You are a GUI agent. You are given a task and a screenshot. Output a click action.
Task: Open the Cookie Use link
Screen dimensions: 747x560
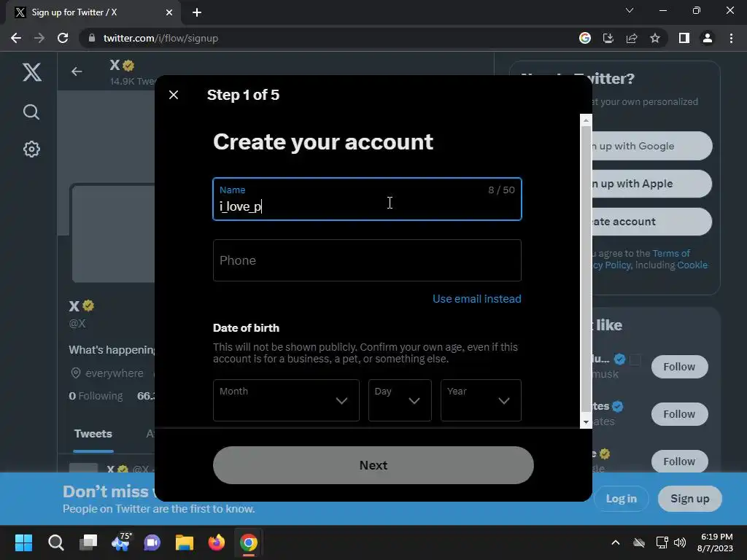click(x=692, y=265)
